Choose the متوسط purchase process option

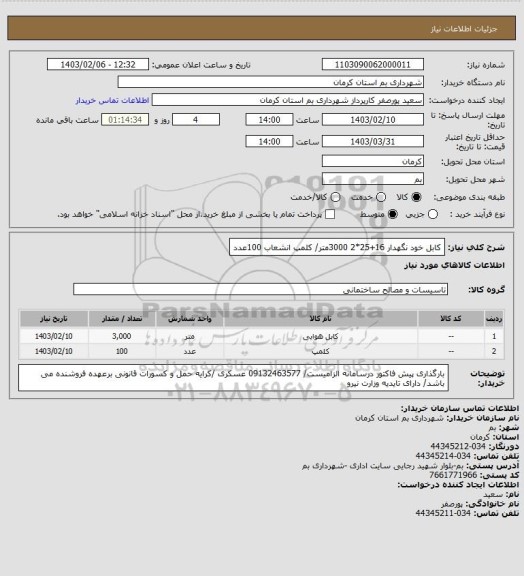pos(393,214)
